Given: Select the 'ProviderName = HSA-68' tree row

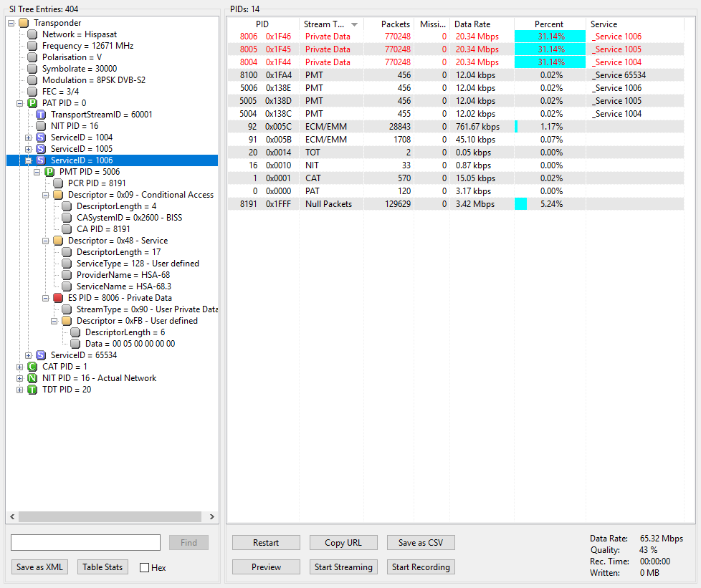Looking at the screenshot, I should 123,275.
